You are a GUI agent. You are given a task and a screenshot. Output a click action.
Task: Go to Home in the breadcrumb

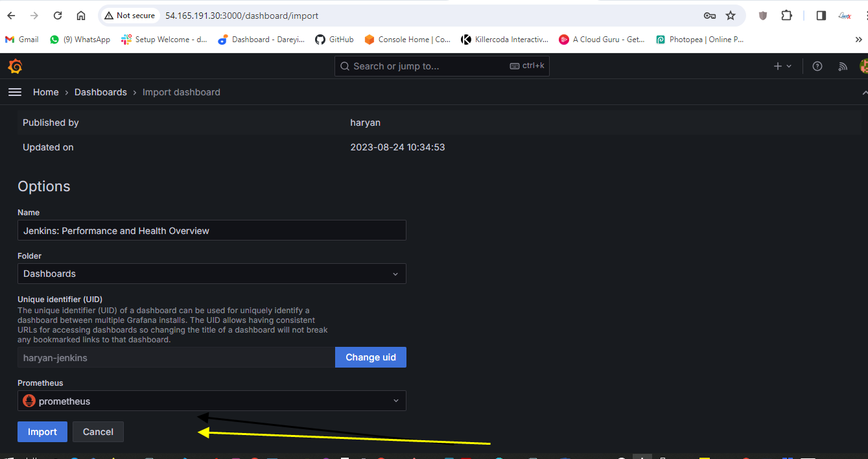tap(46, 92)
